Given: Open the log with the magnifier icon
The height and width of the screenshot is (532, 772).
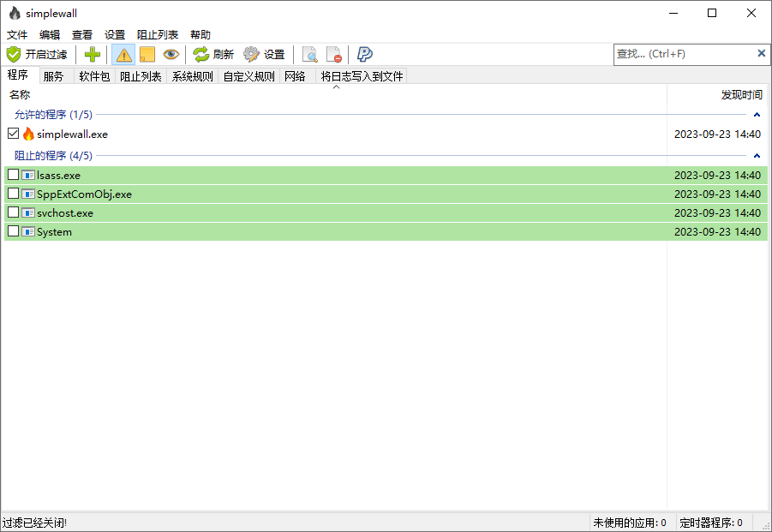Looking at the screenshot, I should pos(309,54).
